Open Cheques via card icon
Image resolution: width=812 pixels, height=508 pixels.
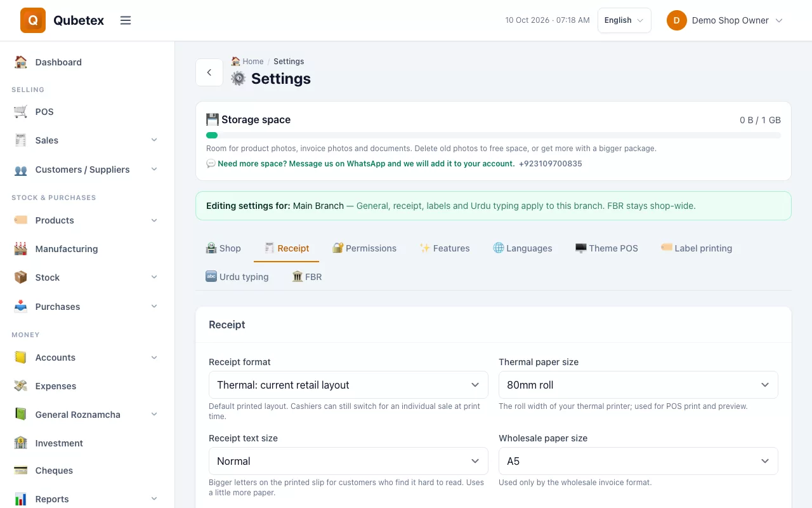coord(21,471)
